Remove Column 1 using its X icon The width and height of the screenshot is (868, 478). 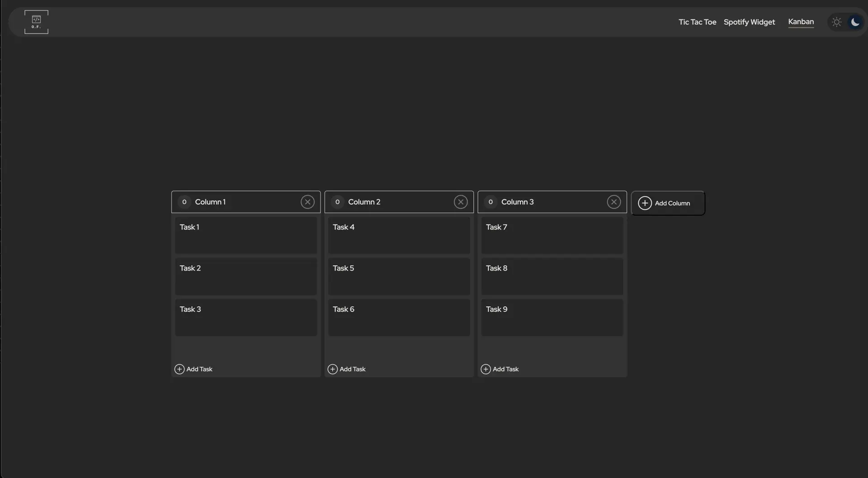coord(308,202)
